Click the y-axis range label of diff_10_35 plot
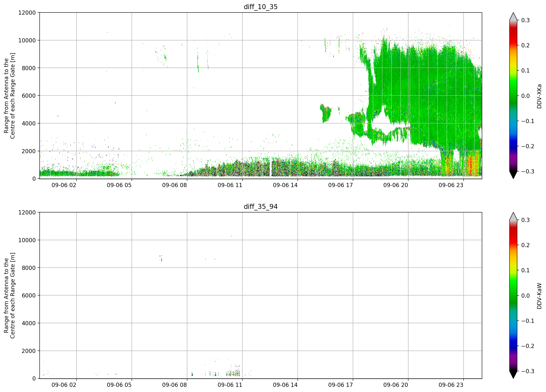 click(9, 96)
